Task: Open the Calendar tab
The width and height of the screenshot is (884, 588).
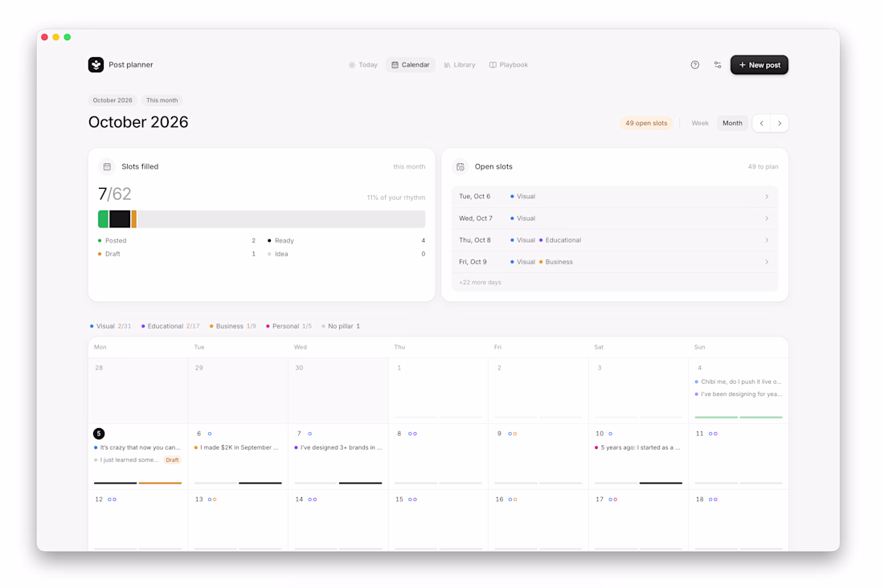Action: (411, 65)
